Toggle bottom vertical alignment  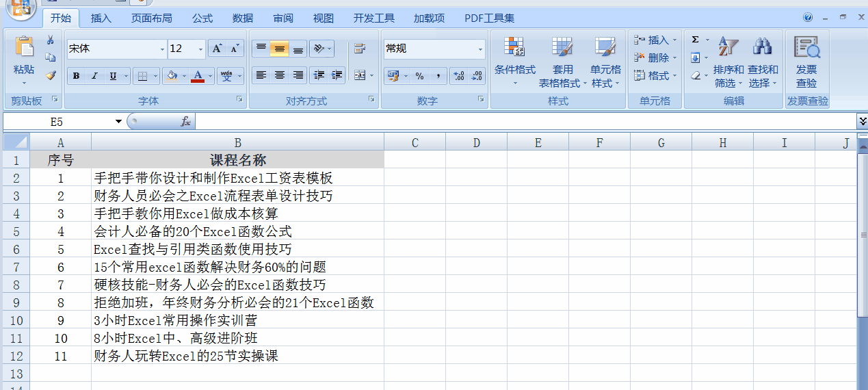tap(298, 49)
